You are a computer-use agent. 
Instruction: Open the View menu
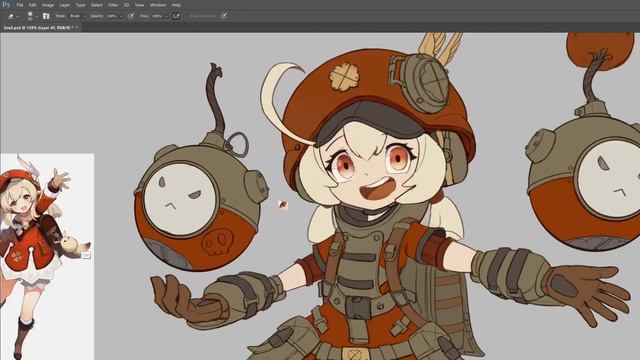point(140,5)
